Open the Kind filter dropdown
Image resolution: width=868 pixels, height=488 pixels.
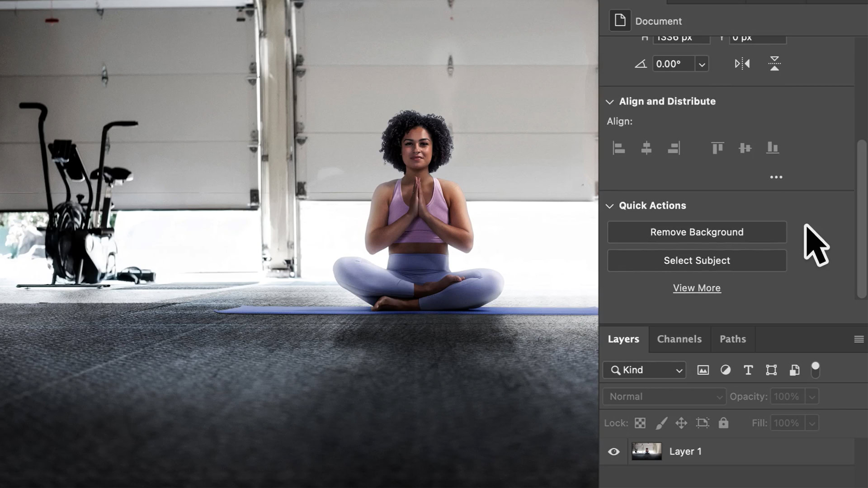click(644, 370)
